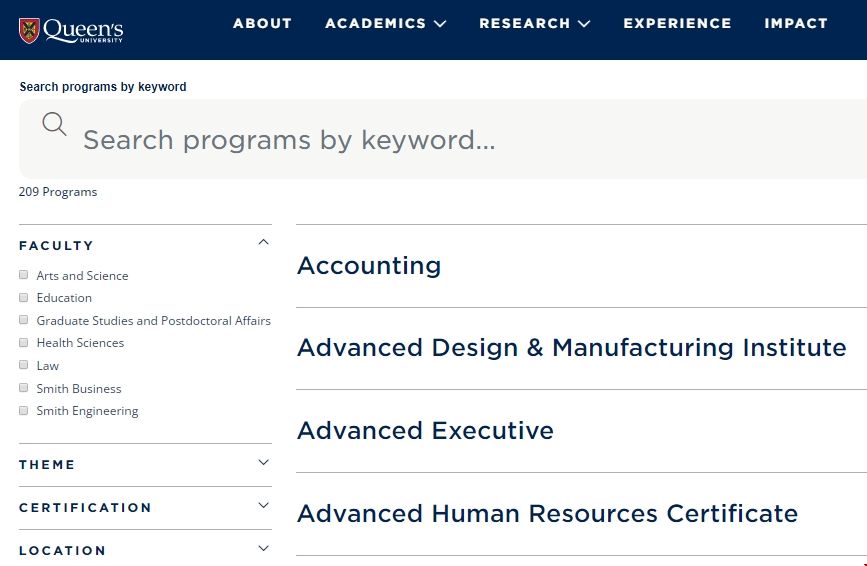Screen dimensions: 867x566
Task: Toggle the Education faculty filter
Action: tap(24, 298)
